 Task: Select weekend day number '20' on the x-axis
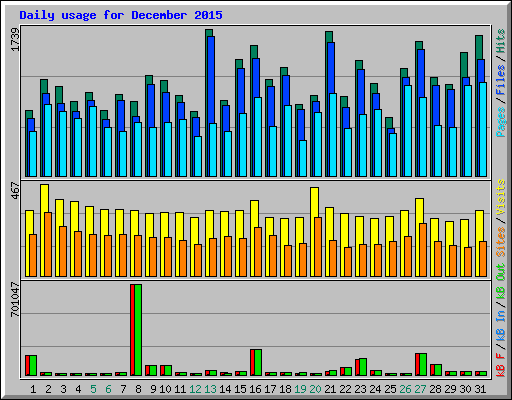click(315, 389)
